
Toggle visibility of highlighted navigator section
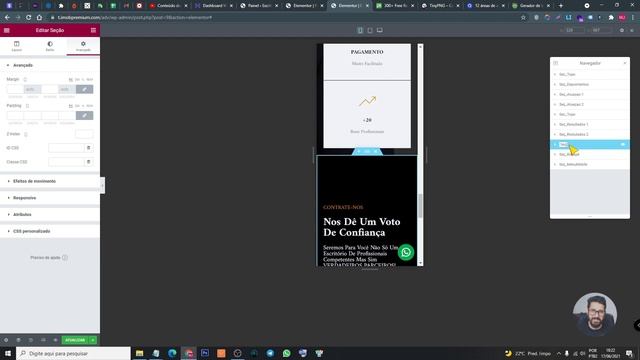[623, 144]
